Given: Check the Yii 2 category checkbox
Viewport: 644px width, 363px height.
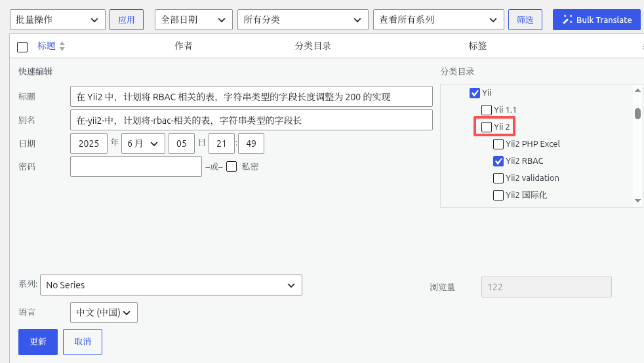Looking at the screenshot, I should 487,126.
